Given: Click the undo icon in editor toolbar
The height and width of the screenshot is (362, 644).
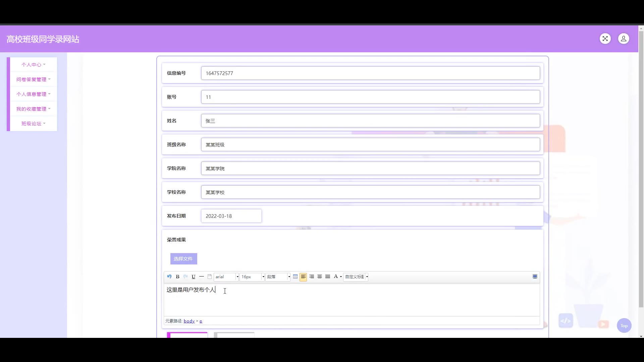Looking at the screenshot, I should pos(169,277).
